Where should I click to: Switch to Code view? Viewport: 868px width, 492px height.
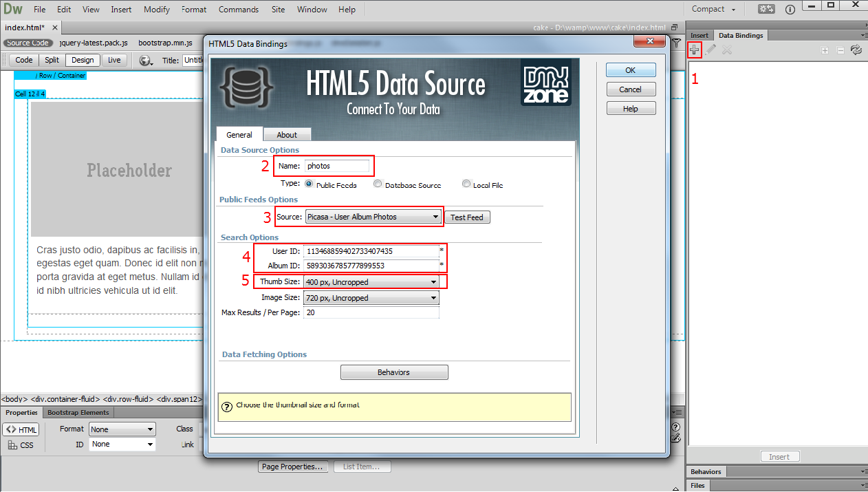[x=24, y=61]
